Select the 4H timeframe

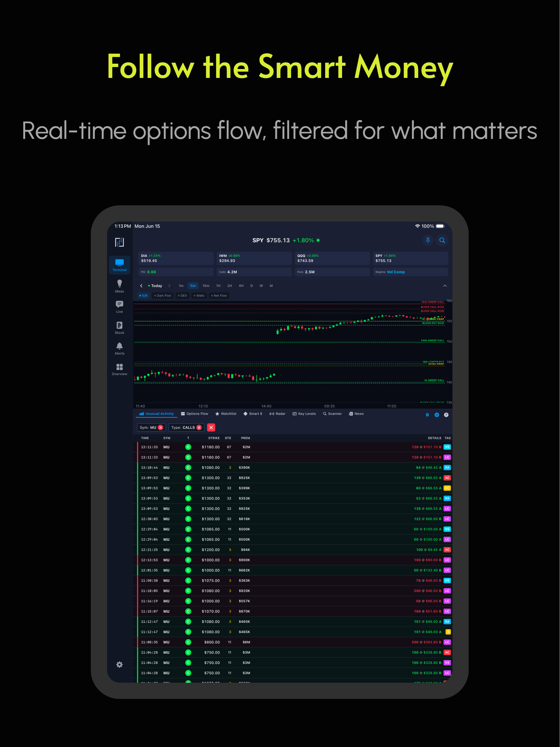click(x=241, y=286)
